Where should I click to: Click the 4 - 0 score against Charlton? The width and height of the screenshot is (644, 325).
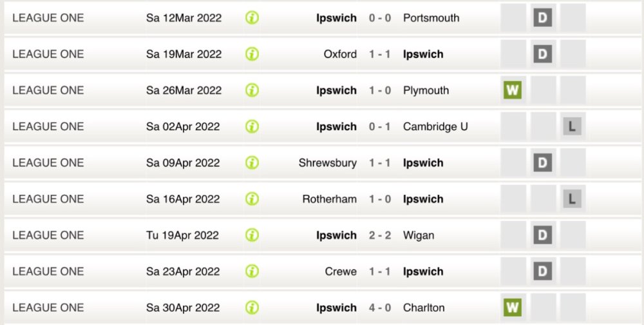[x=380, y=308]
